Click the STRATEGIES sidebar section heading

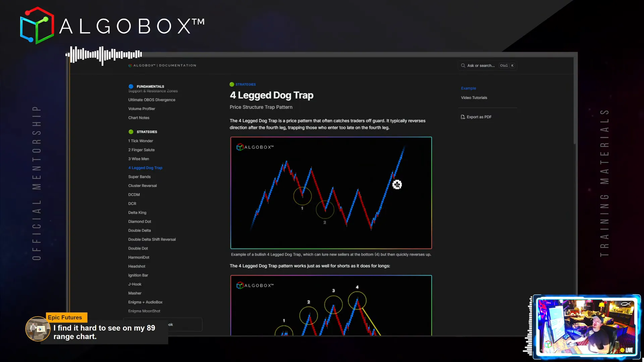point(147,132)
